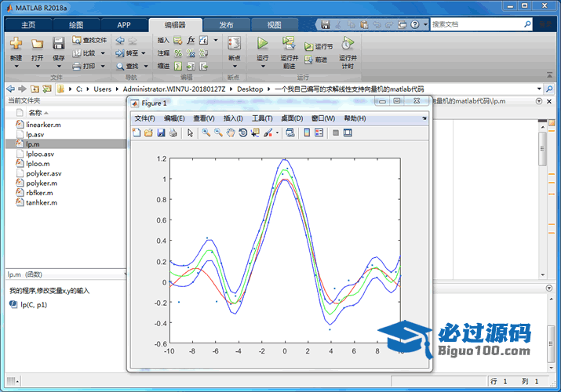Image resolution: width=561 pixels, height=392 pixels.
Task: Click Figure 1 print icon
Action: point(173,133)
